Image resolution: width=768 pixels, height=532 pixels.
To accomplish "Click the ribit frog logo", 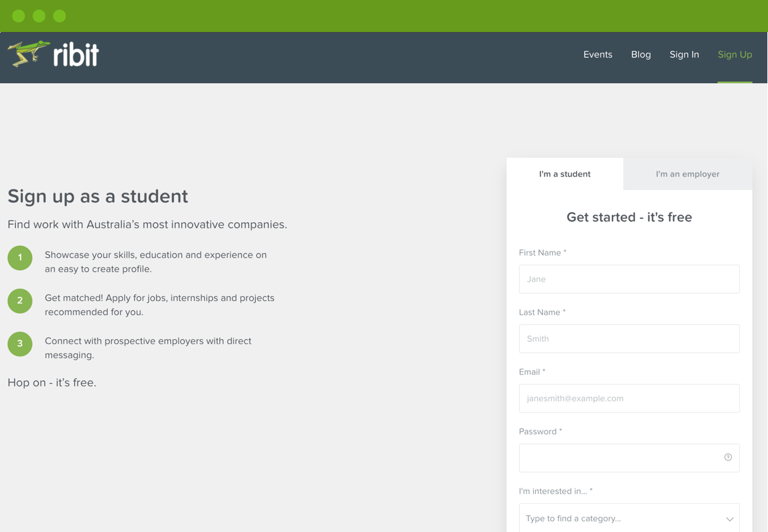I will tap(53, 54).
